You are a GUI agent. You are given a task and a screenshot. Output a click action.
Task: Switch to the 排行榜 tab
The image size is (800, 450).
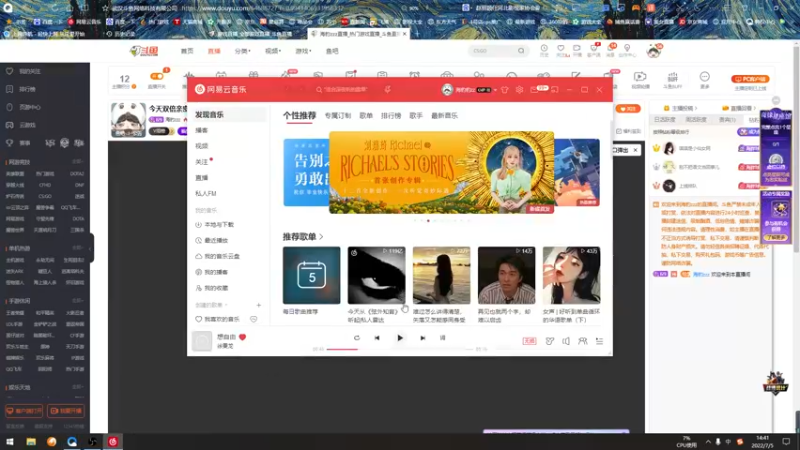coord(391,116)
